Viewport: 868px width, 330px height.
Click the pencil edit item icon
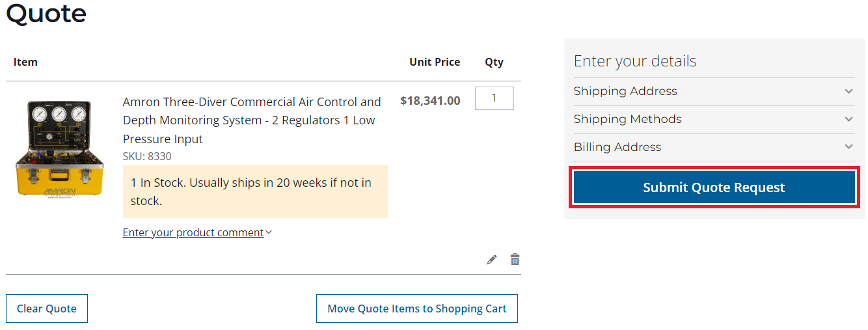click(491, 260)
